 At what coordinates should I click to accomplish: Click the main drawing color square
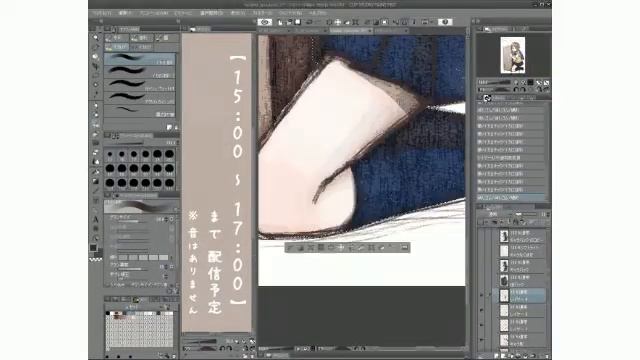tap(93, 248)
